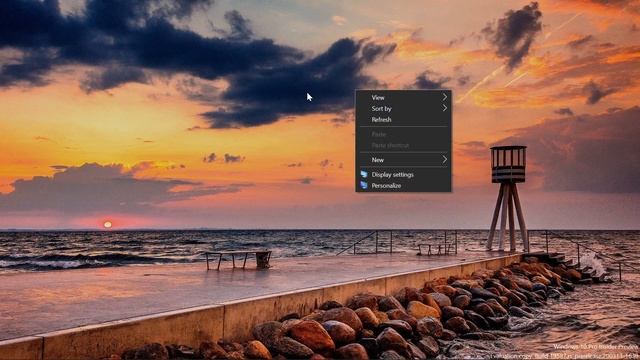Open the New submenu entry

[x=403, y=160]
